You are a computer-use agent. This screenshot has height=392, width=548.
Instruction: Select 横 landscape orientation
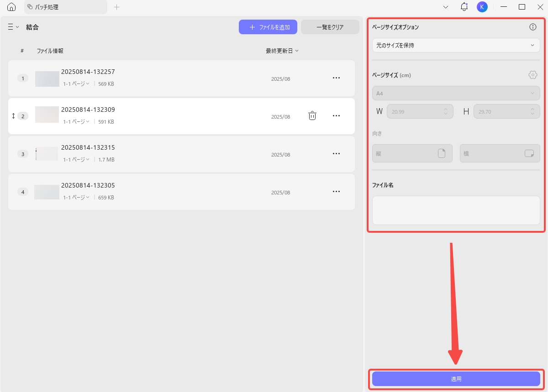pyautogui.click(x=500, y=153)
